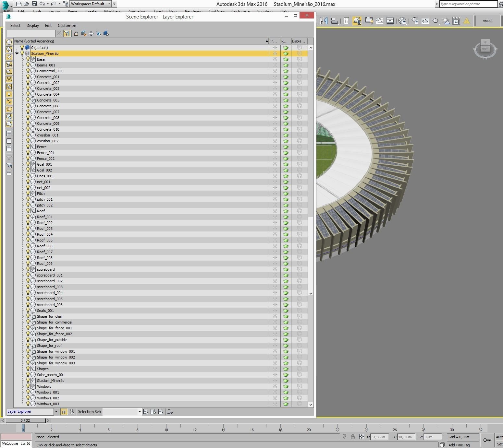Toggle the display filter funnel icon in Scene Explorer

tap(67, 33)
